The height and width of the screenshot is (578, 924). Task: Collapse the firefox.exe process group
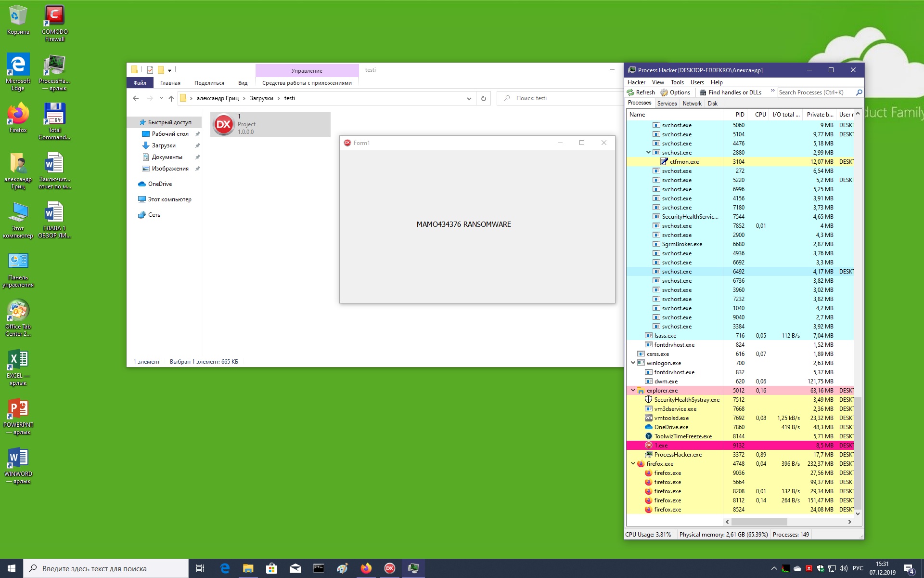[x=633, y=464]
